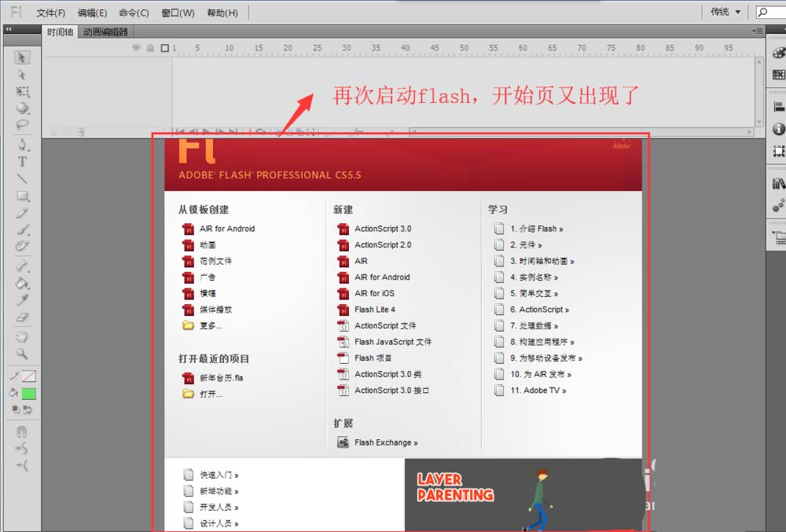
Task: Open the Motion Presets panel icon
Action: coord(778,205)
